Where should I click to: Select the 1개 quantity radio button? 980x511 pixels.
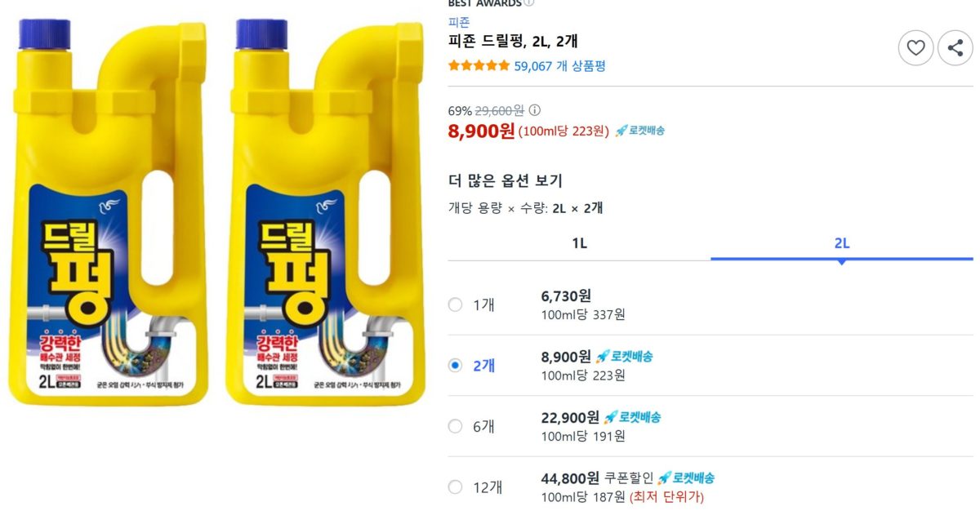[455, 304]
